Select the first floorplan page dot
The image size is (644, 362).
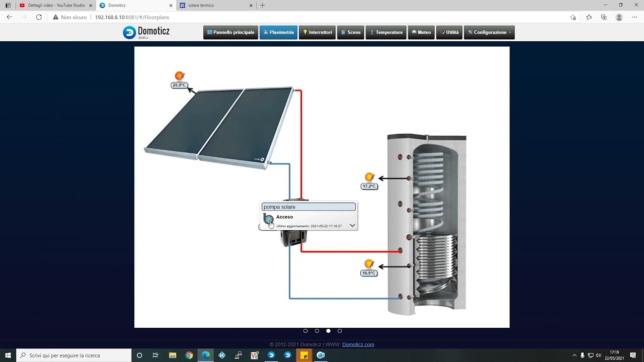click(x=305, y=331)
